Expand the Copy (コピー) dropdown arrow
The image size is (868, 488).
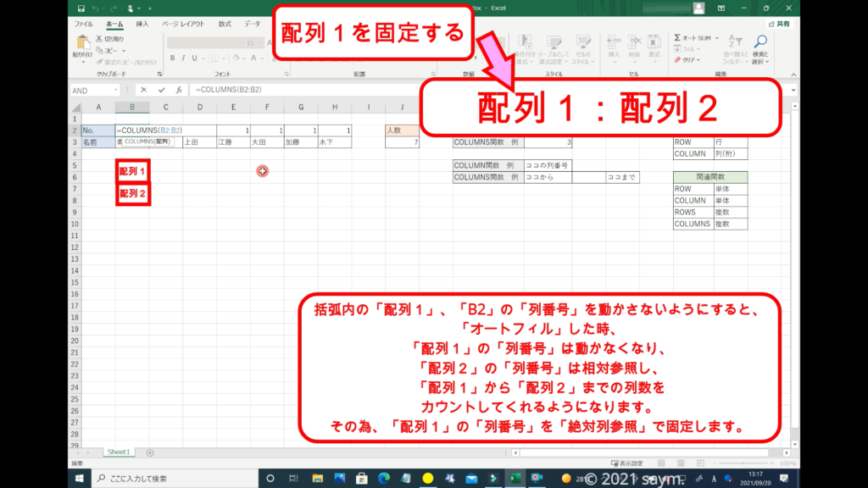tap(125, 50)
